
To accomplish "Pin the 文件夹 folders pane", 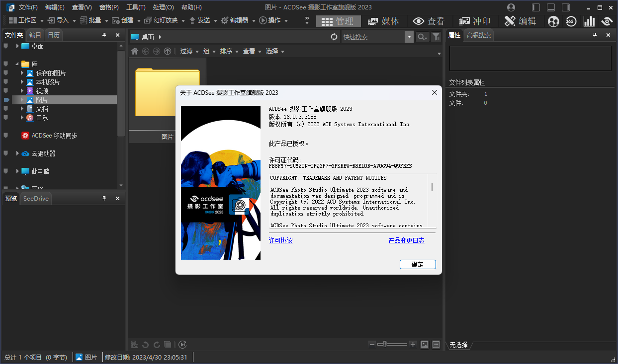I will 104,35.
